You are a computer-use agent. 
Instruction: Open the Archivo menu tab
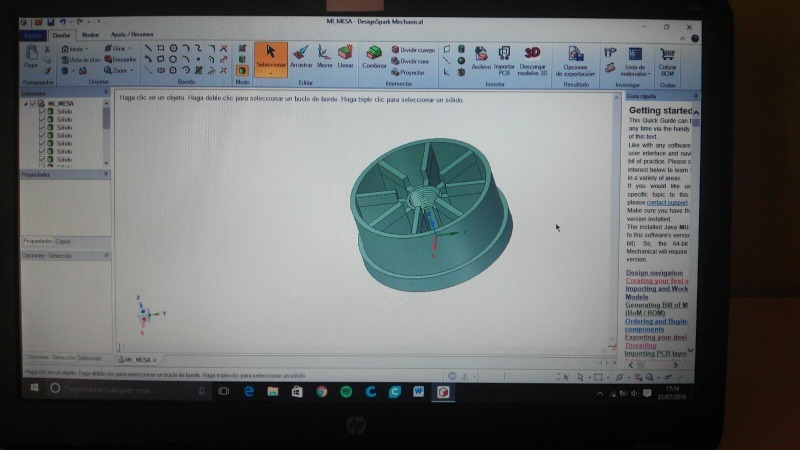pos(33,36)
